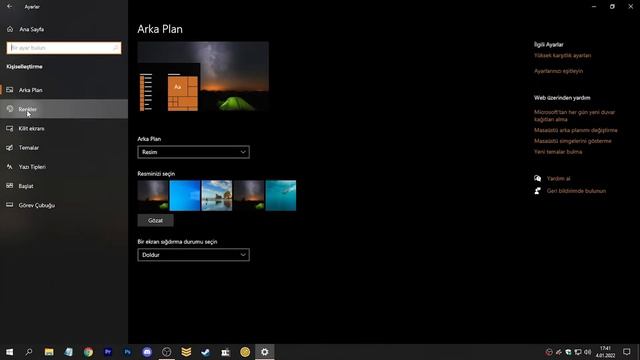Viewport: 640px width, 360px height.
Task: Open Temalar settings page
Action: pyautogui.click(x=64, y=147)
